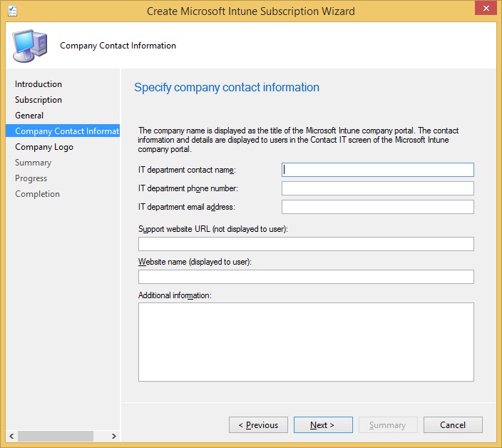Screen dimensions: 502x448
Task: Click the computer icon in wizard header
Action: click(31, 45)
